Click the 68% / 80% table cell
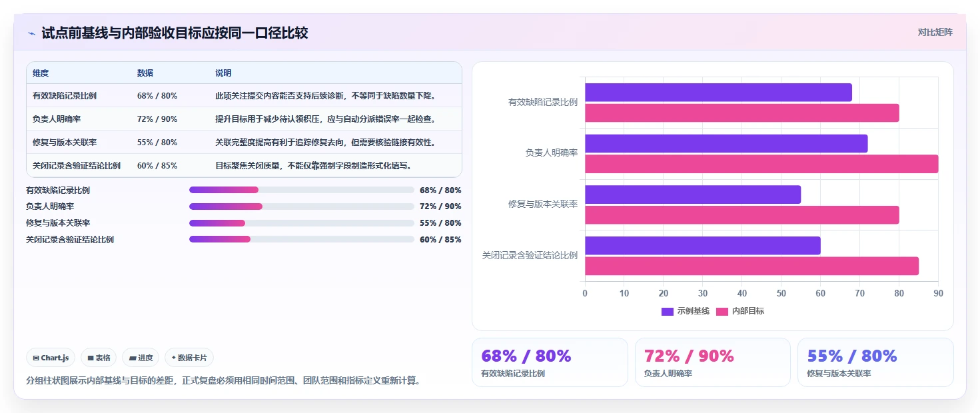The image size is (980, 413). pos(157,96)
